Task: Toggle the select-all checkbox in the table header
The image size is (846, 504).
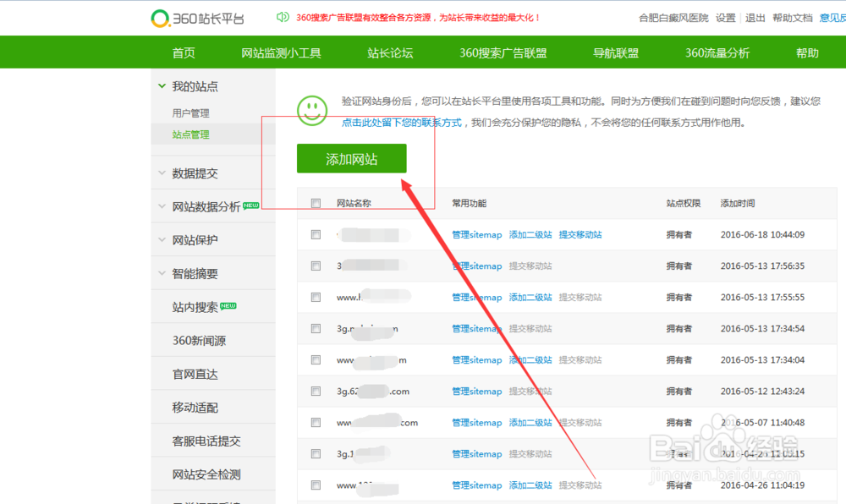Action: (x=316, y=203)
